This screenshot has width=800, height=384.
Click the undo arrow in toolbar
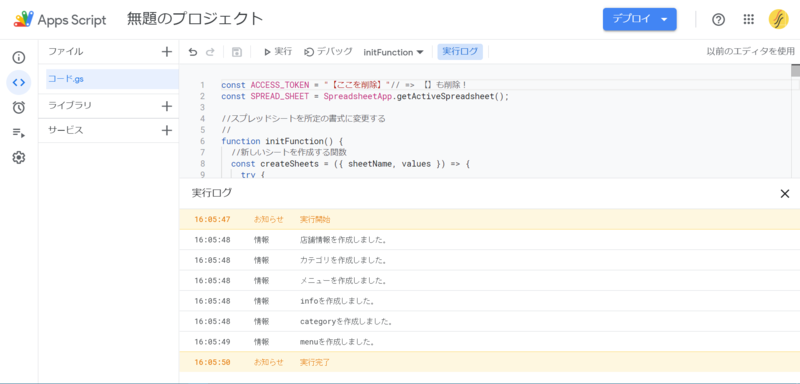pos(192,52)
